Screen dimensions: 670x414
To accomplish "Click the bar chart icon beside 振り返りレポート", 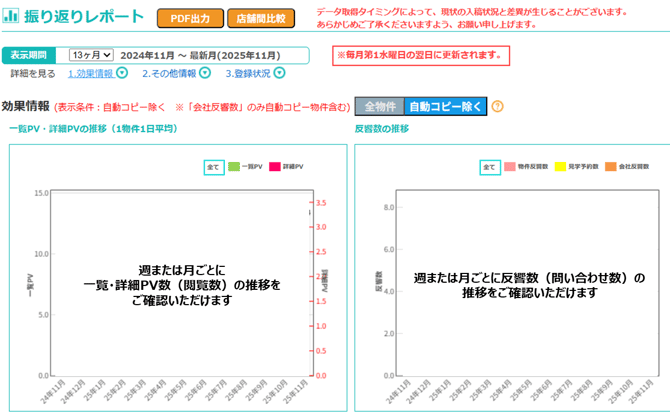I will click(11, 17).
